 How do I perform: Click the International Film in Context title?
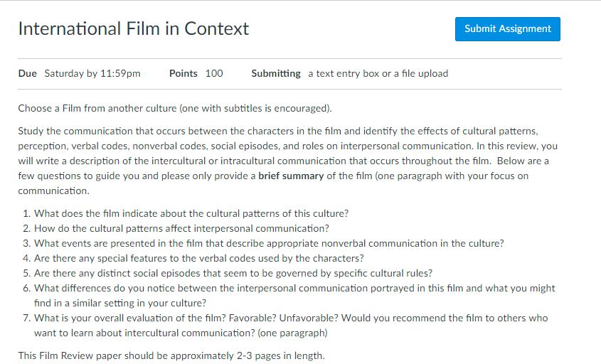[134, 28]
